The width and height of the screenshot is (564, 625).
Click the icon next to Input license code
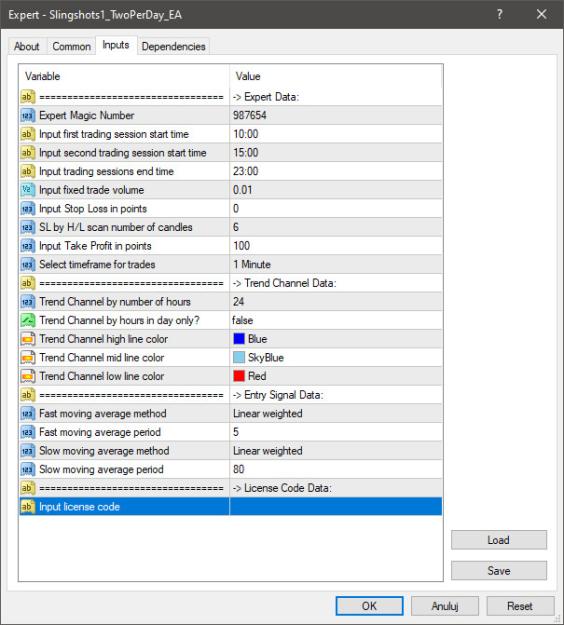click(28, 507)
